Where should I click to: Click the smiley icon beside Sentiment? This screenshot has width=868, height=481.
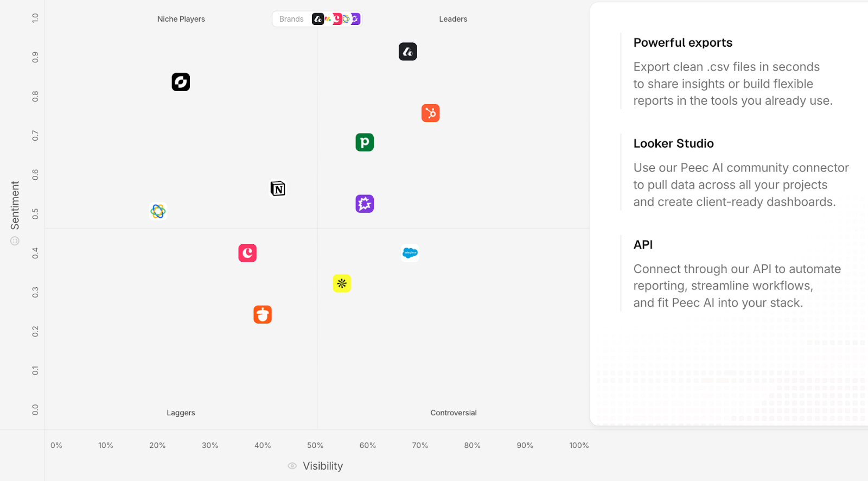pos(15,241)
